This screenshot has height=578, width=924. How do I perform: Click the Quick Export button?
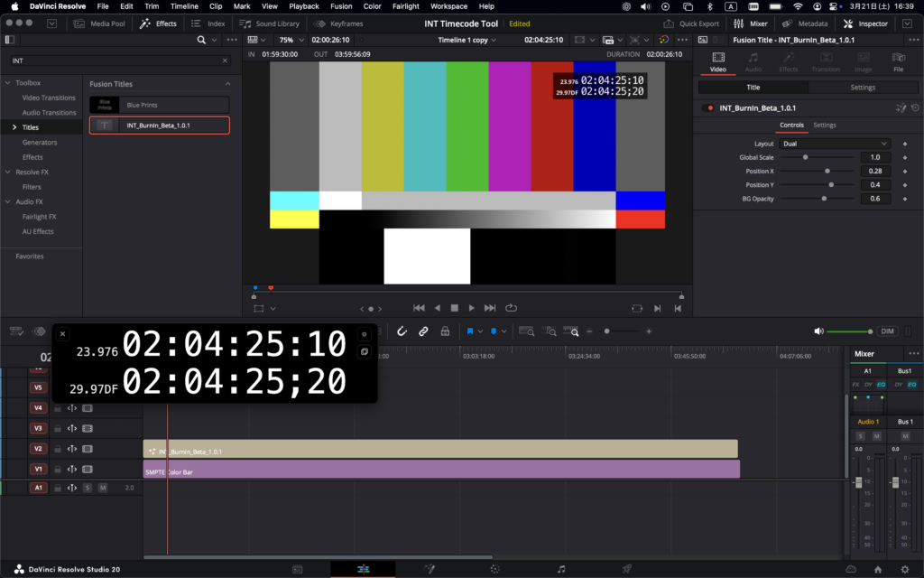(693, 23)
